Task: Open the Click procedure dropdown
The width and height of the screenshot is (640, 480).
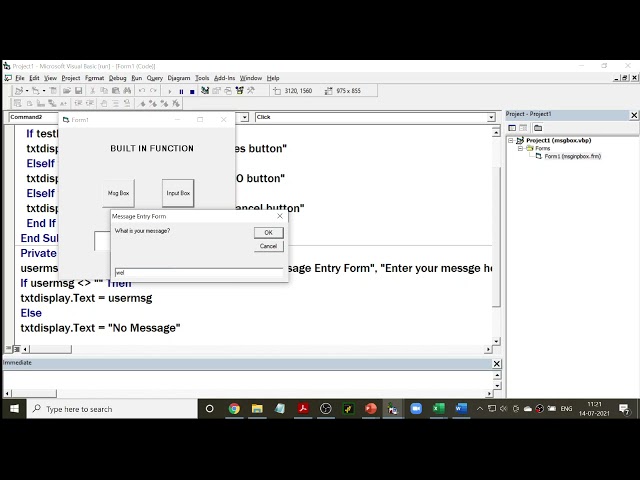Action: pyautogui.click(x=491, y=118)
